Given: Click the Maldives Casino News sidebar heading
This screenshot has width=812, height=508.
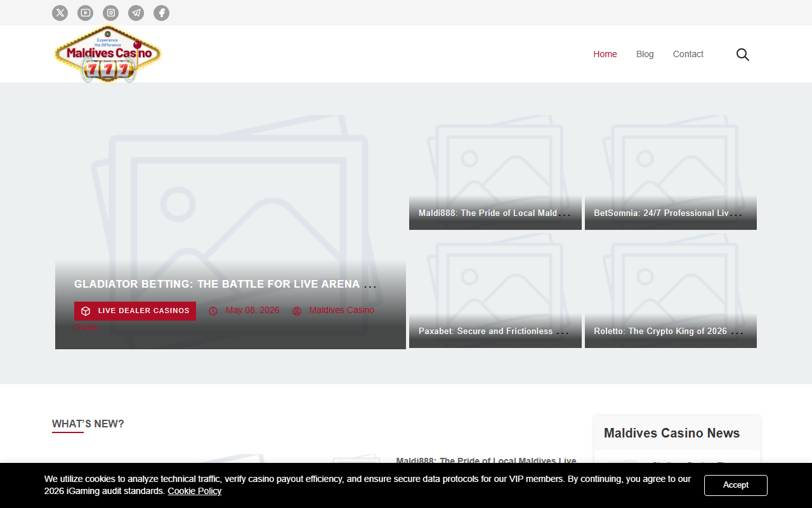Looking at the screenshot, I should (672, 433).
